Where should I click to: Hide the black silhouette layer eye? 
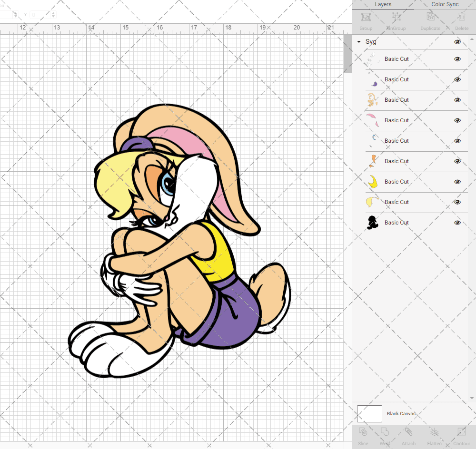(x=457, y=223)
